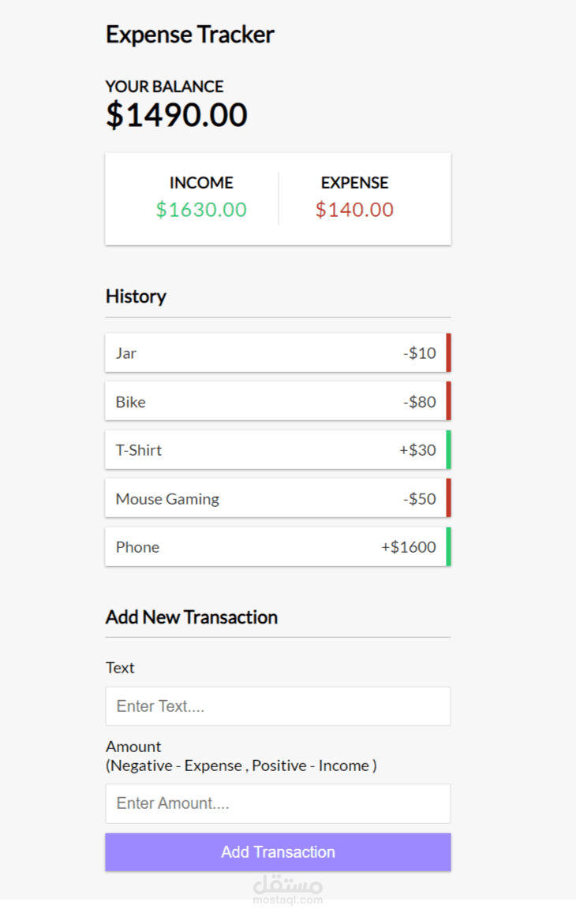Image resolution: width=576 pixels, height=924 pixels.
Task: Click the History section heading
Action: pos(136,296)
